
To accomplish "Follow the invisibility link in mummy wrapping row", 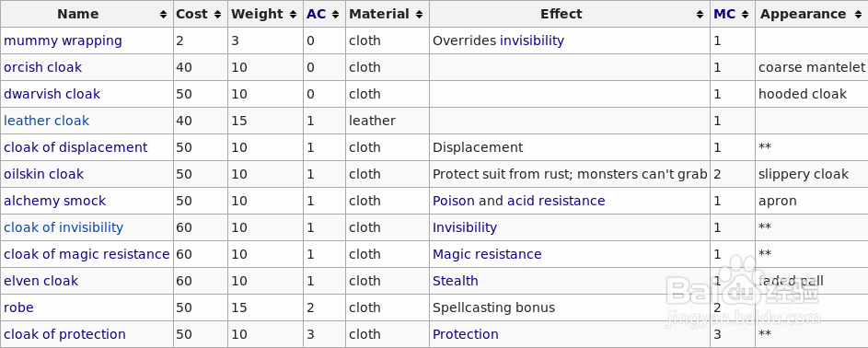I will 531,41.
